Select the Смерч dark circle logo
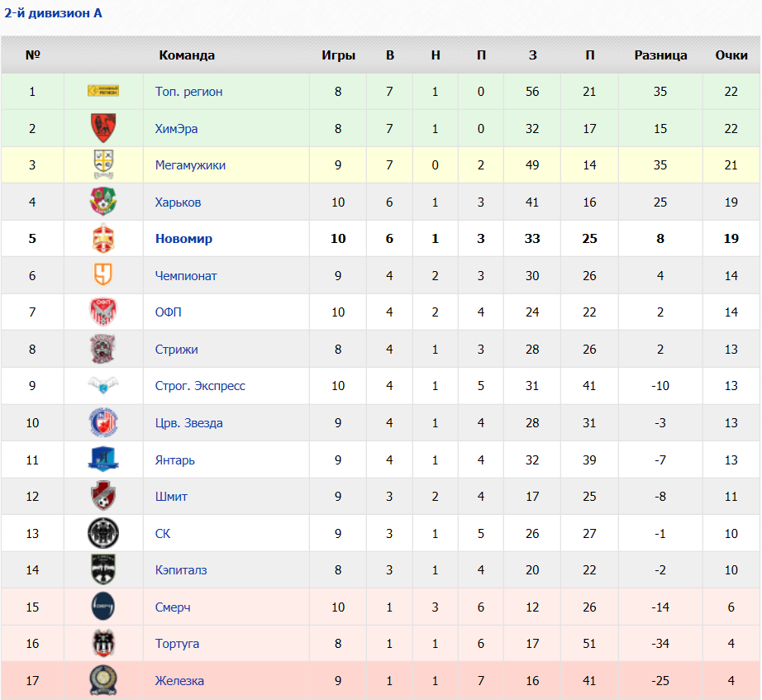This screenshot has width=762, height=700. pos(103,606)
